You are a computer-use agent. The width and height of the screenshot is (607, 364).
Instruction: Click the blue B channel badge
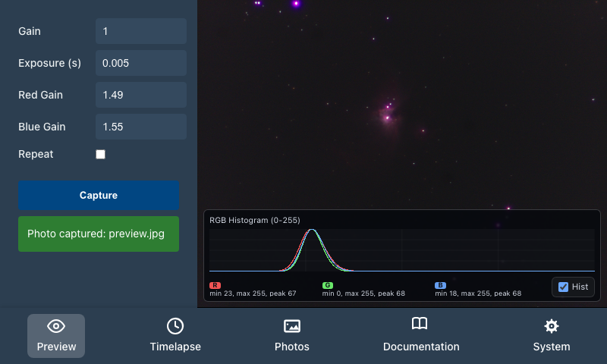tap(440, 285)
